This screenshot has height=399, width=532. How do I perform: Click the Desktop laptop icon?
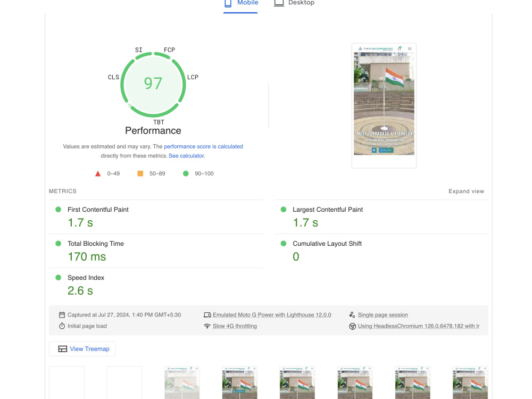(x=279, y=3)
